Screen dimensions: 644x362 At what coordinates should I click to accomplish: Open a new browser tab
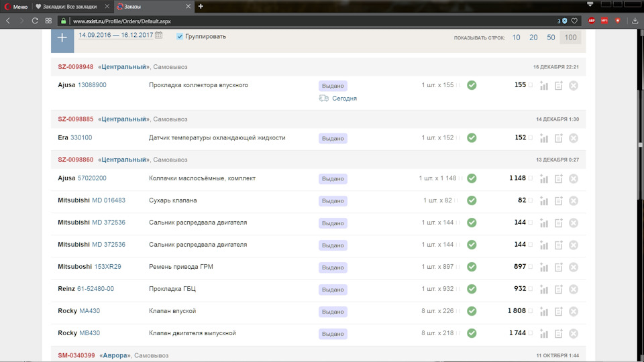[x=201, y=6]
